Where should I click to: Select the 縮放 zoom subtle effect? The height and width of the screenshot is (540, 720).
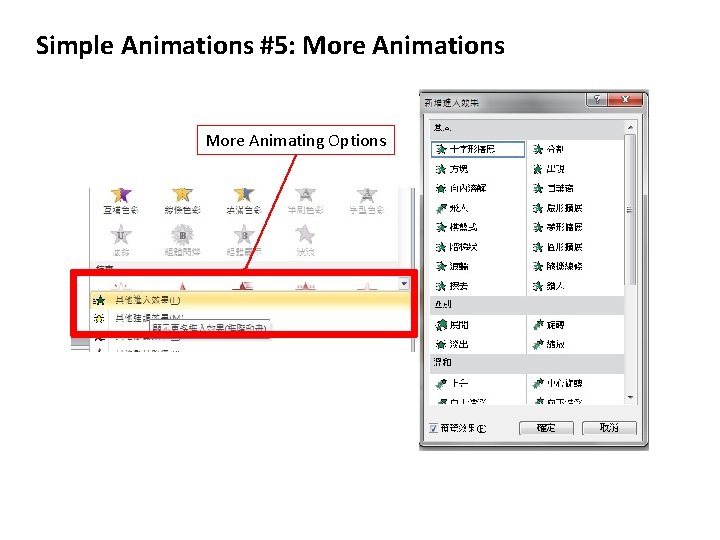click(x=548, y=344)
